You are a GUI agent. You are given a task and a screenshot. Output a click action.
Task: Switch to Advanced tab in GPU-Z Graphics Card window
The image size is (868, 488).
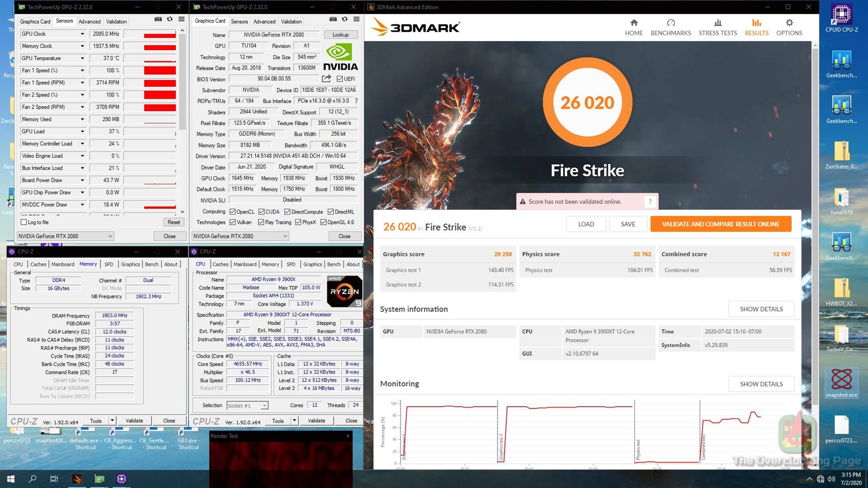pyautogui.click(x=264, y=22)
